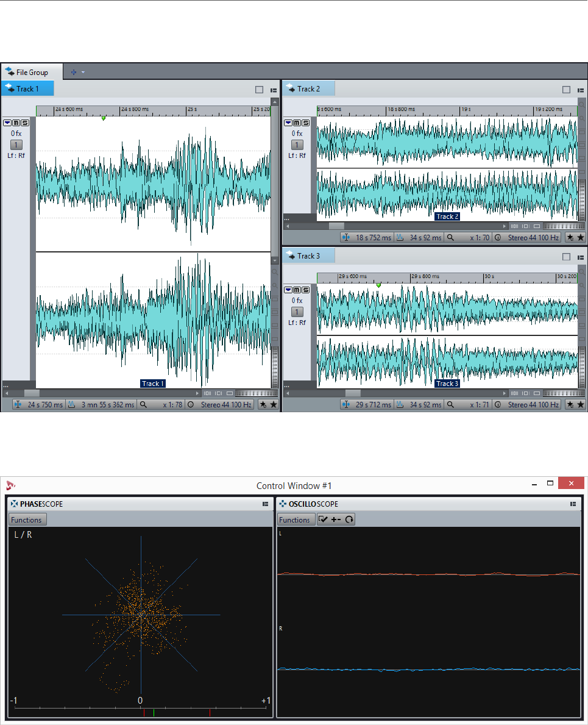Click Track 2 horizontal zoom wheel slider
Image resolution: width=588 pixels, height=725 pixels.
tap(564, 227)
